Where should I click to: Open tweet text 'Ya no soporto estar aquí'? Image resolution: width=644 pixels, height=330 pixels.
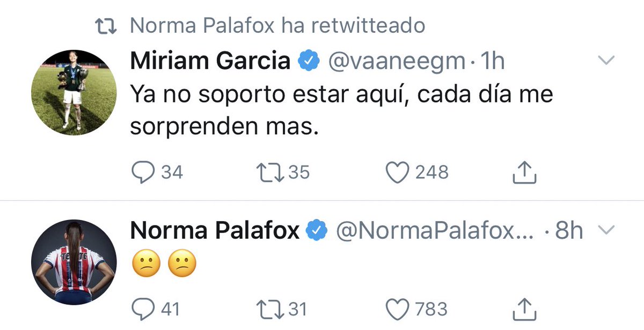(342, 111)
